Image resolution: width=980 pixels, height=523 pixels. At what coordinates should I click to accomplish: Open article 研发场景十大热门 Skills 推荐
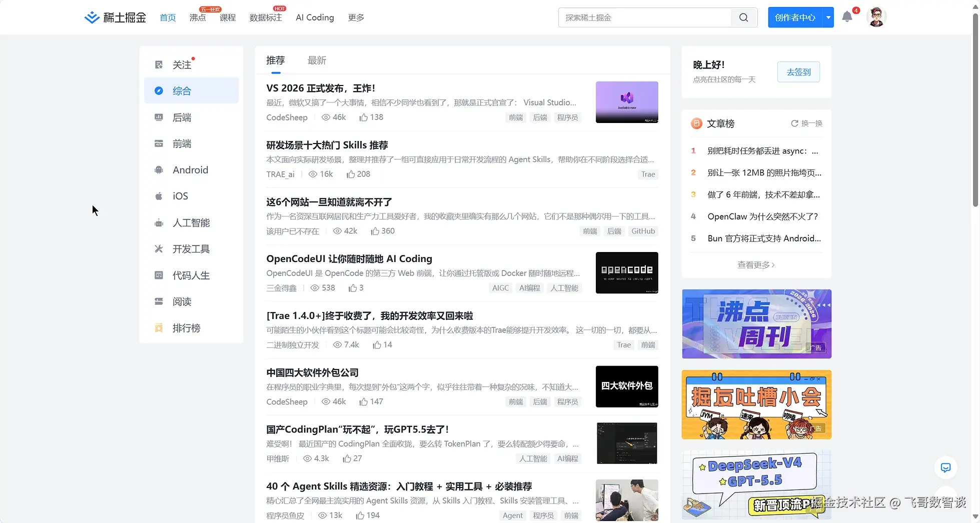tap(327, 145)
